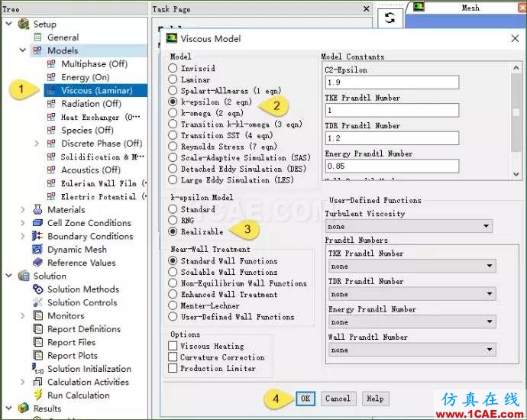Click the Setup node icon in the tree
This screenshot has height=420, width=527.
coord(24,24)
